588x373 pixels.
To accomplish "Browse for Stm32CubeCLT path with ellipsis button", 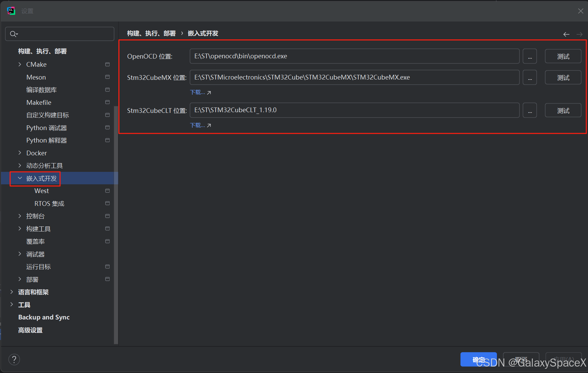I will [x=530, y=111].
